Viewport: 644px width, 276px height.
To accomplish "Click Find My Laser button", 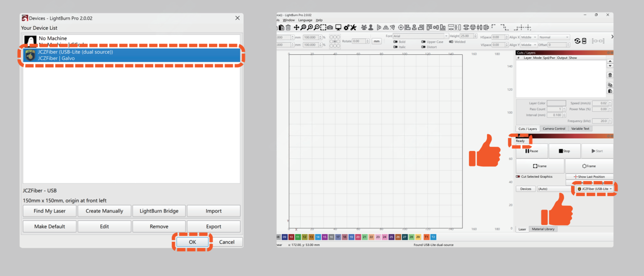I will (x=49, y=211).
